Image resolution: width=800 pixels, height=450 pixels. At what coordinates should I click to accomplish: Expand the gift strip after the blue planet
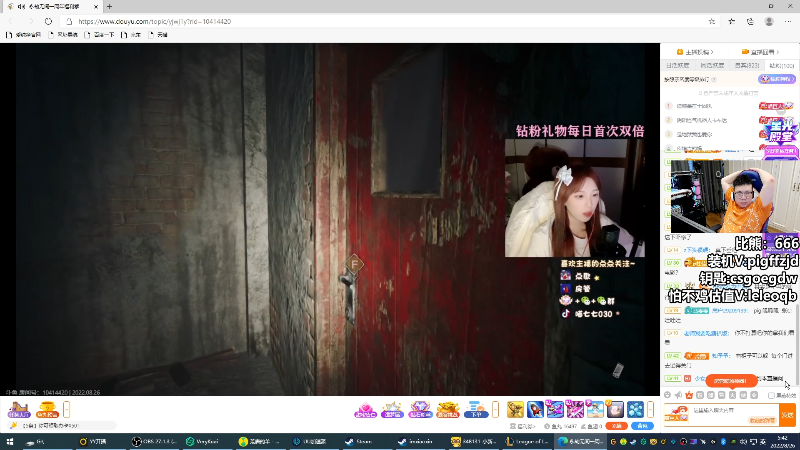495,409
